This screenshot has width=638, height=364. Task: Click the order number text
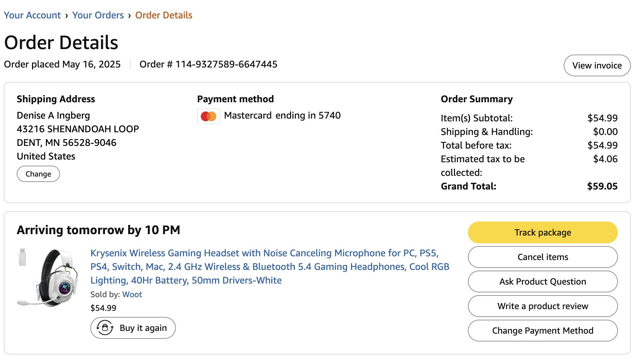[209, 64]
